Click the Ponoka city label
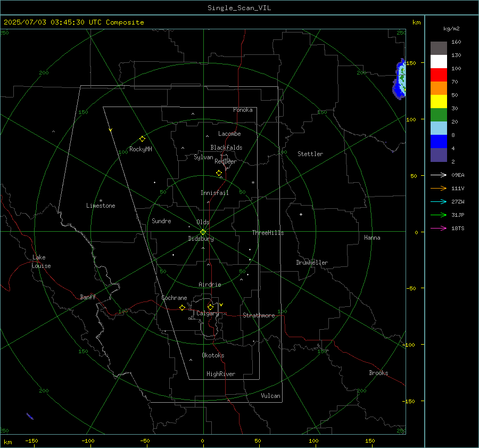 click(243, 110)
